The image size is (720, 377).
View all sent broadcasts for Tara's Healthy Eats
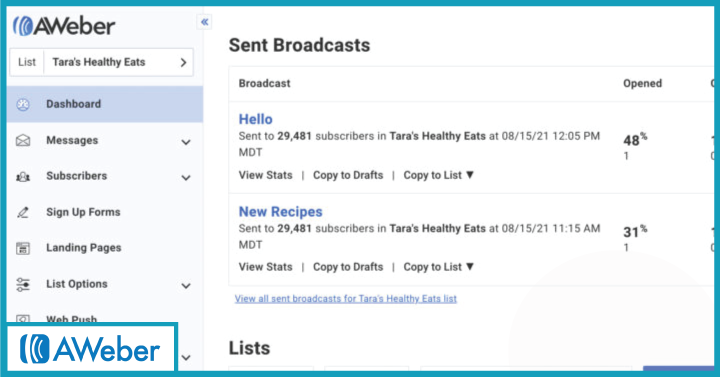coord(346,298)
